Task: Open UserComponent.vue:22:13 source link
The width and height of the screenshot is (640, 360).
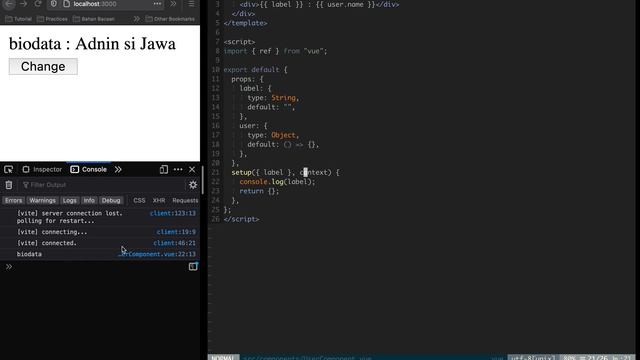Action: (x=157, y=254)
